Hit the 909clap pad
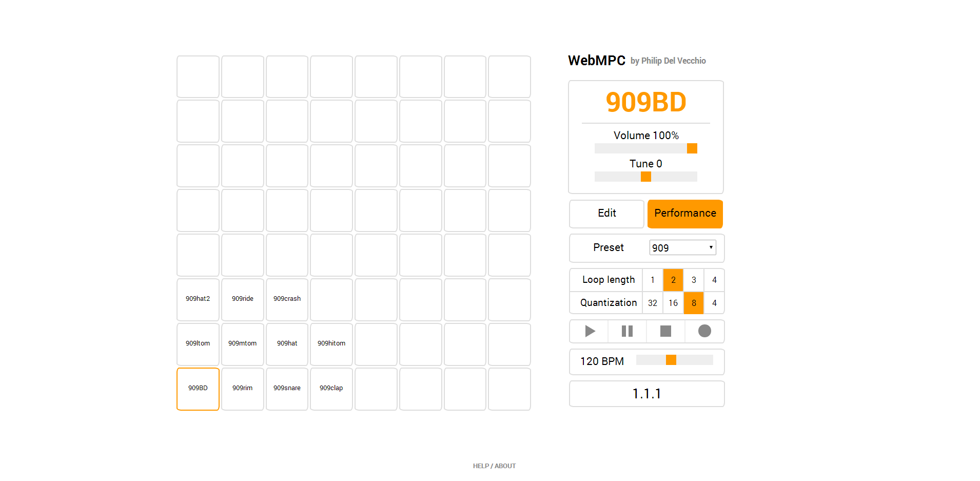Viewport: 980px width, 481px height. click(331, 389)
